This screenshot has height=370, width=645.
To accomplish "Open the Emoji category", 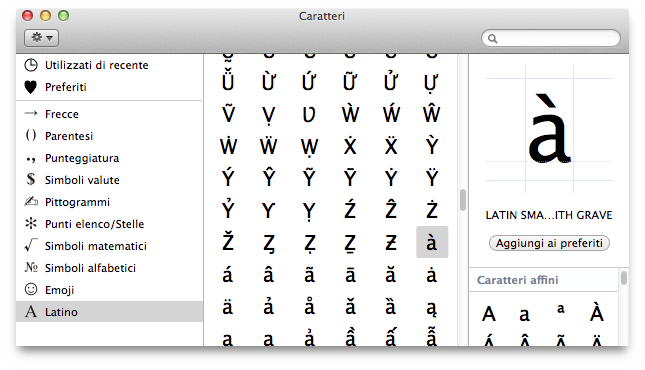I will pos(109,290).
